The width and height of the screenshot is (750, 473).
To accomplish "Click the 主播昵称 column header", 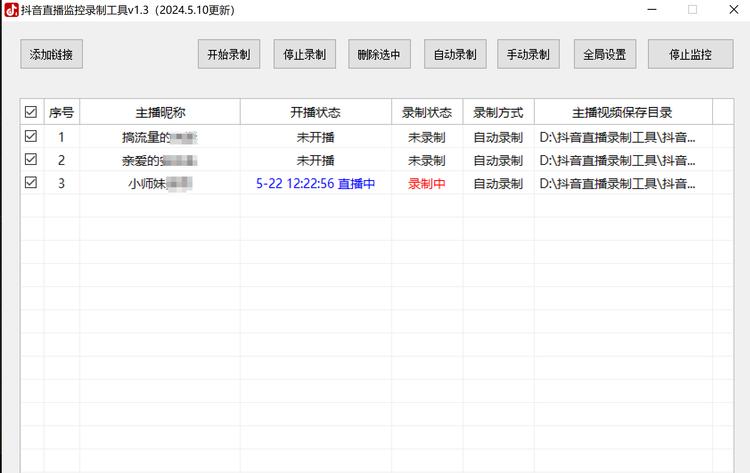I will point(160,112).
